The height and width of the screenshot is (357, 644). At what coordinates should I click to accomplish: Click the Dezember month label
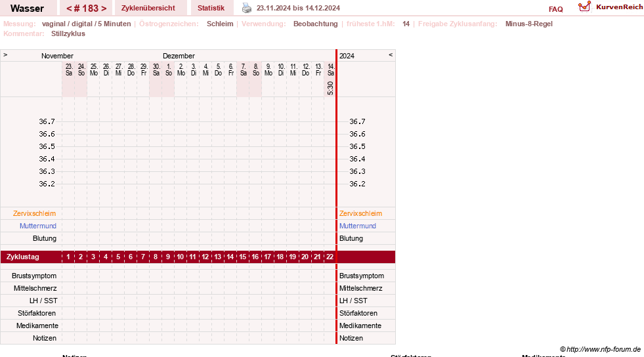click(x=179, y=56)
